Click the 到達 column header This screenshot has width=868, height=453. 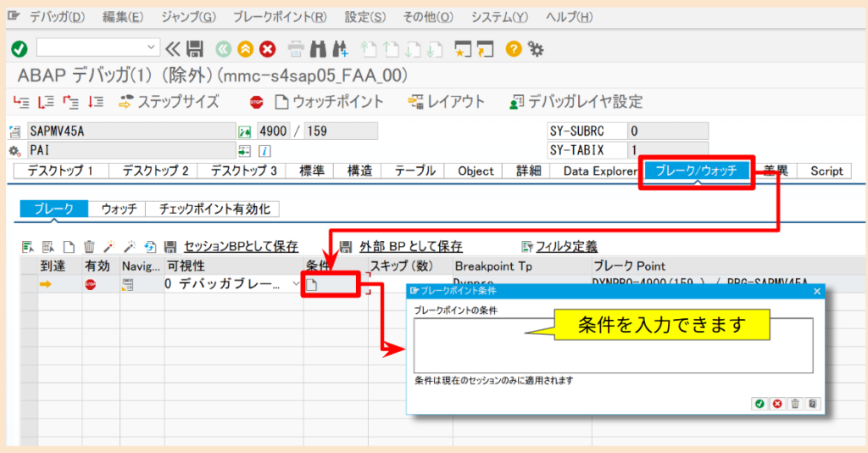60,266
